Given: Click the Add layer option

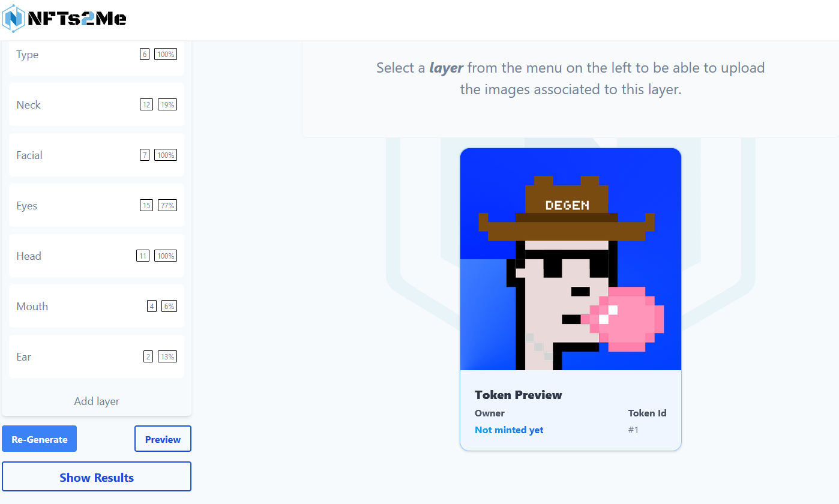Looking at the screenshot, I should [97, 401].
